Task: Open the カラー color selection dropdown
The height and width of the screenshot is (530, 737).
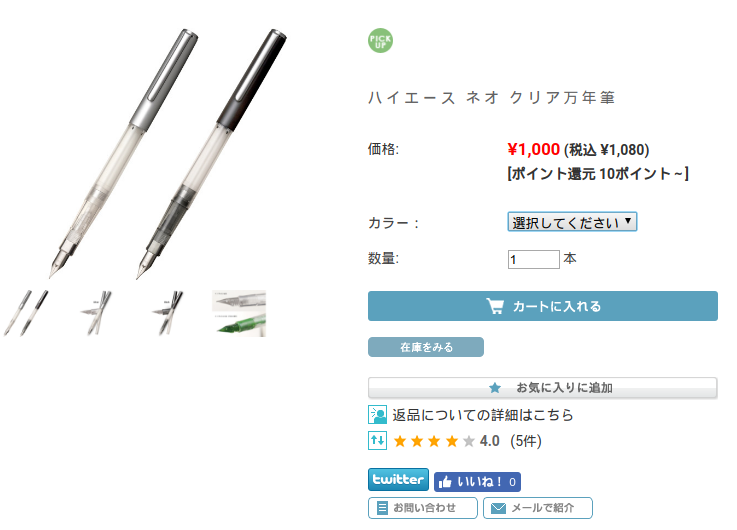Action: (x=572, y=222)
